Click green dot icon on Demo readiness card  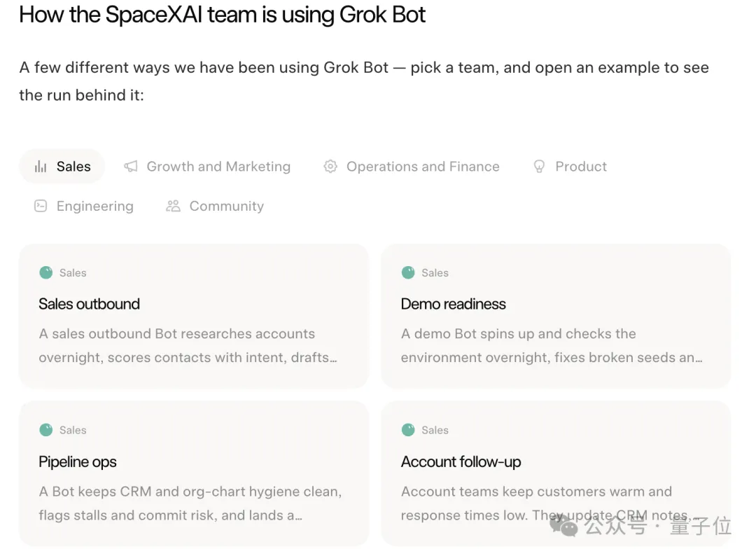408,272
